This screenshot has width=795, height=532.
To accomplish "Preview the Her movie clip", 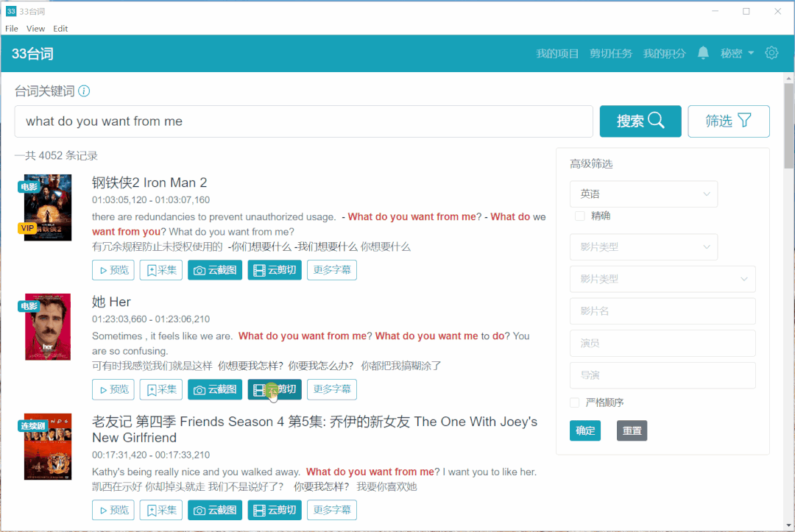I will pyautogui.click(x=113, y=390).
